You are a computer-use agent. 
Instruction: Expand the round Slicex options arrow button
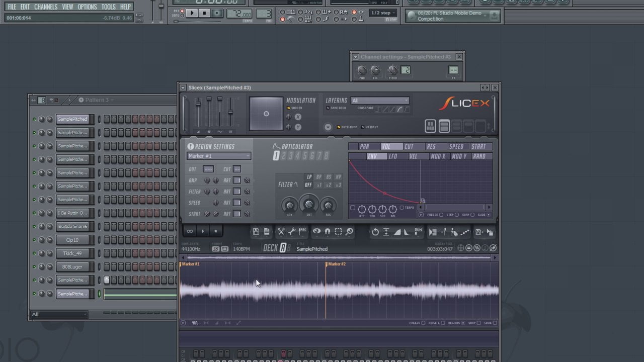[x=328, y=127]
